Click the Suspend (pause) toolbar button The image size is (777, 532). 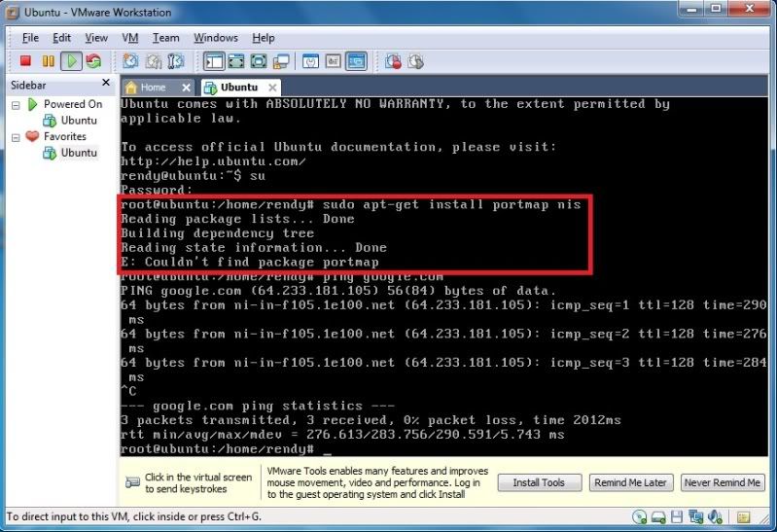(48, 61)
